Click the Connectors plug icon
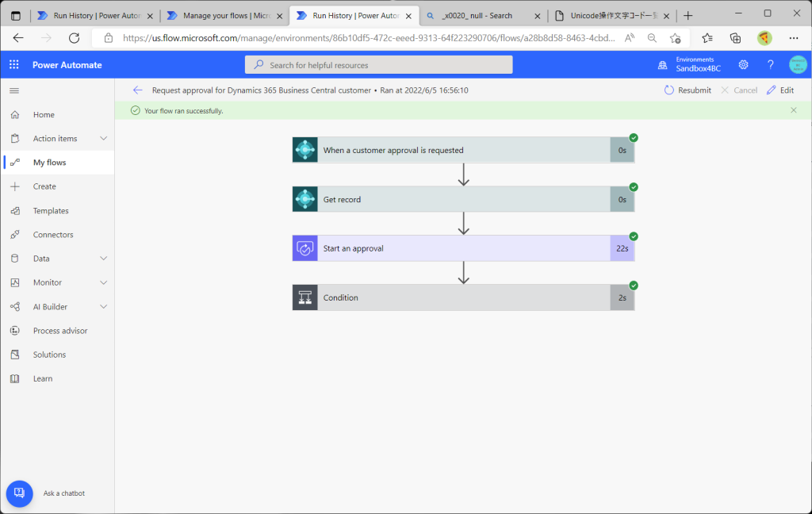This screenshot has height=514, width=812. 15,235
